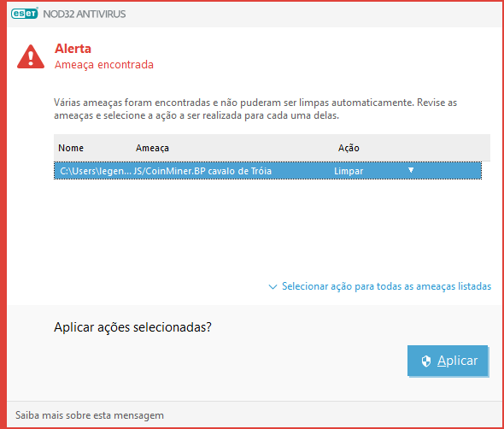Click the Aplicar ações selecionadas? prompt text
The image size is (504, 429).
[132, 327]
